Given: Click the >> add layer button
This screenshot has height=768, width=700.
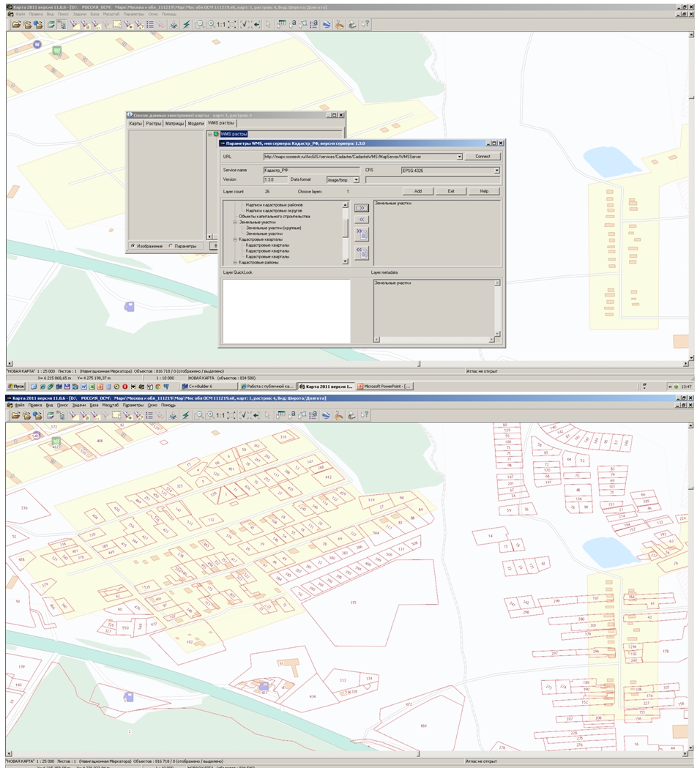Looking at the screenshot, I should [362, 208].
